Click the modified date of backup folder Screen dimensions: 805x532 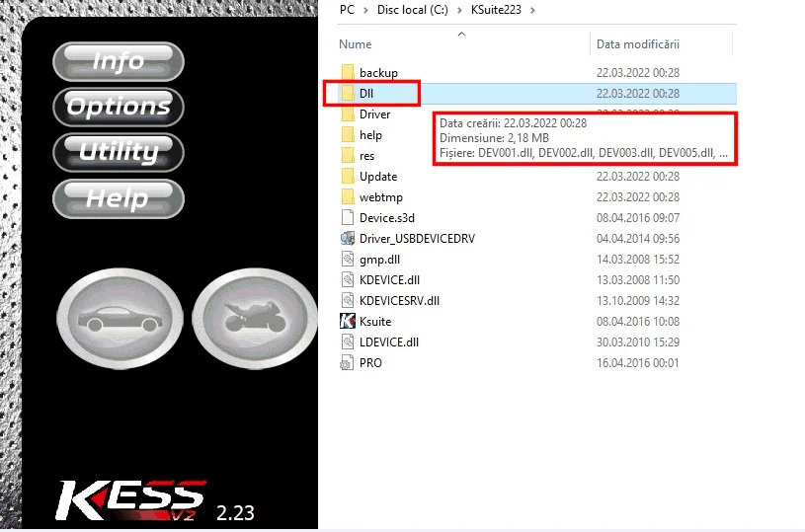pyautogui.click(x=638, y=73)
